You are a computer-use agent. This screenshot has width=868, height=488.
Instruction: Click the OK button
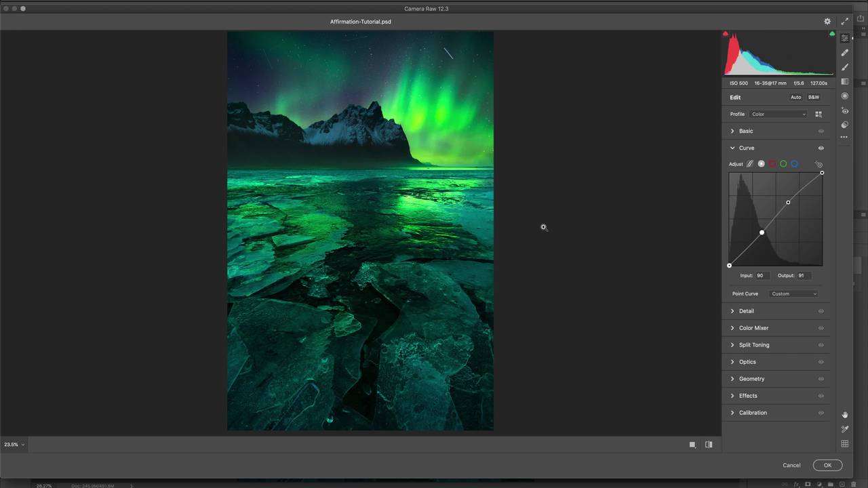(827, 465)
